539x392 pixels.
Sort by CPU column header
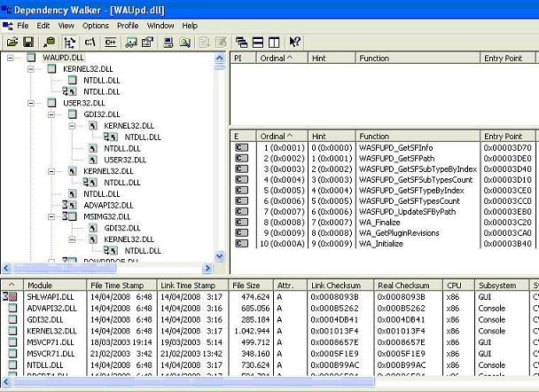[458, 286]
